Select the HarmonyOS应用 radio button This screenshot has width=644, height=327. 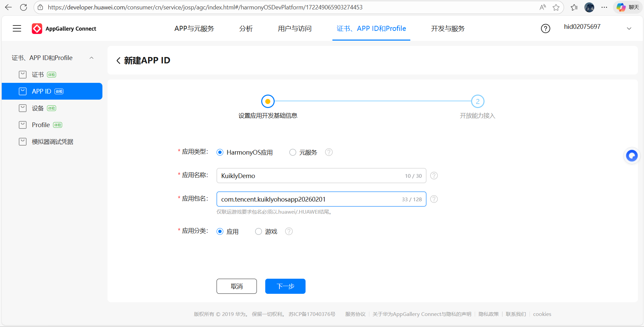click(x=220, y=152)
